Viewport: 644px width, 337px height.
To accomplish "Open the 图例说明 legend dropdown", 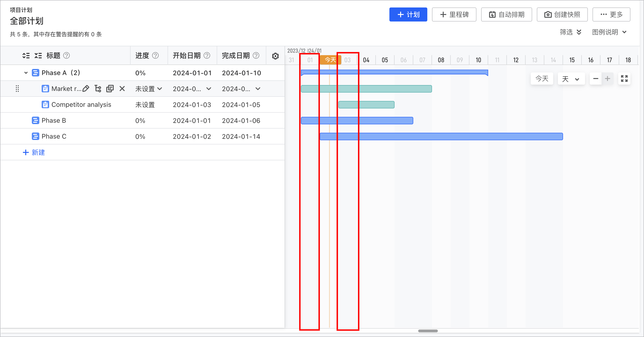I will [609, 32].
